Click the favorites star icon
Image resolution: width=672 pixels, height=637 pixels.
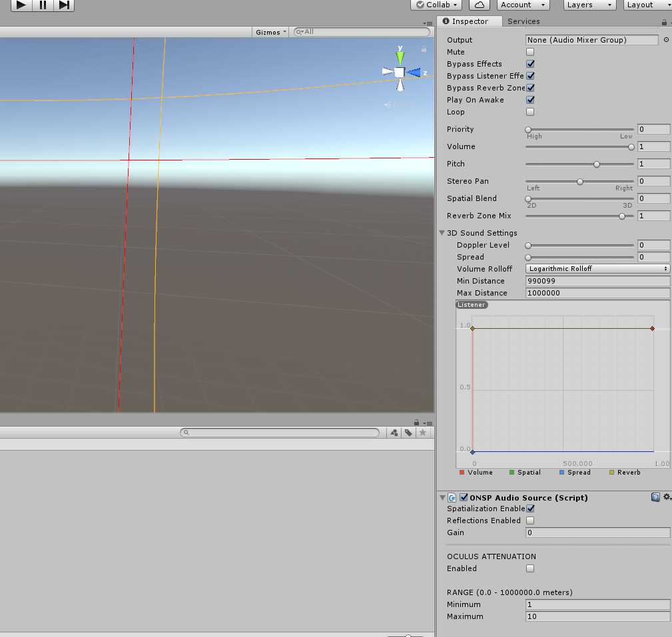click(x=422, y=433)
